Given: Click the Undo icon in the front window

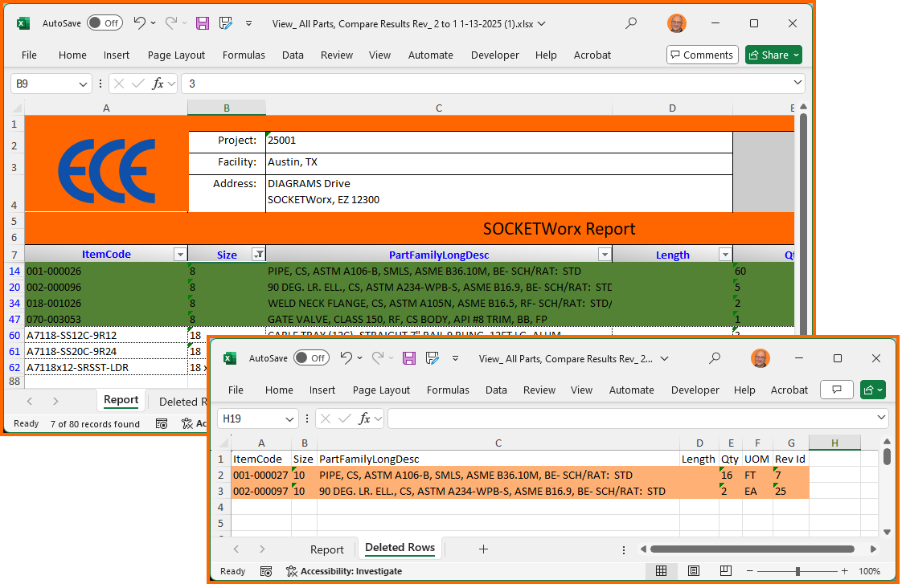Looking at the screenshot, I should 346,358.
